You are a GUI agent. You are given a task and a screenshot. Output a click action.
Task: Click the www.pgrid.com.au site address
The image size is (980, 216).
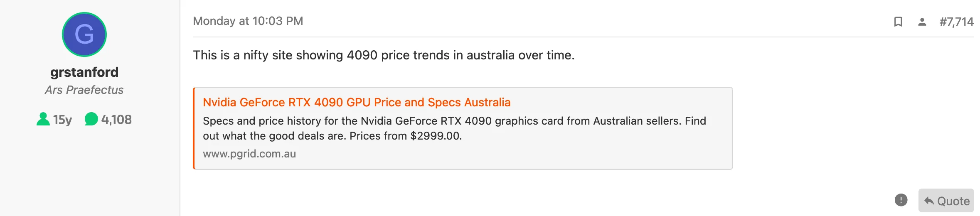click(249, 154)
